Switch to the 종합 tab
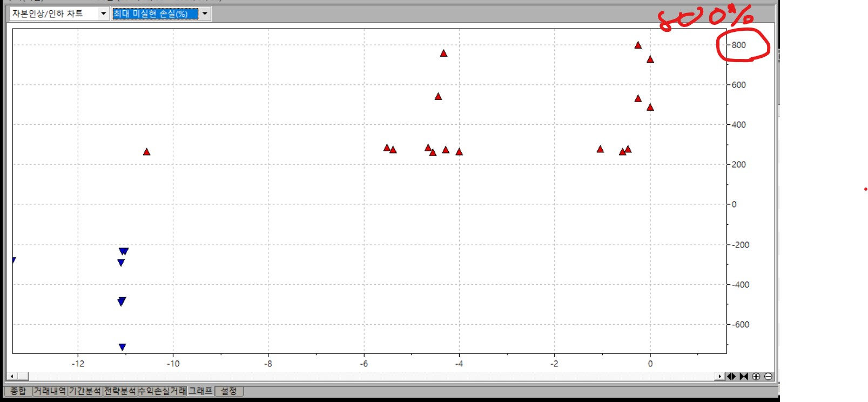The height and width of the screenshot is (402, 868). coord(18,391)
